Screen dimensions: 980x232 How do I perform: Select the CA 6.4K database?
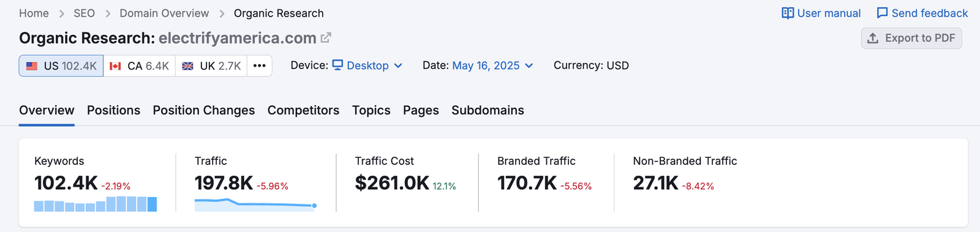point(139,65)
